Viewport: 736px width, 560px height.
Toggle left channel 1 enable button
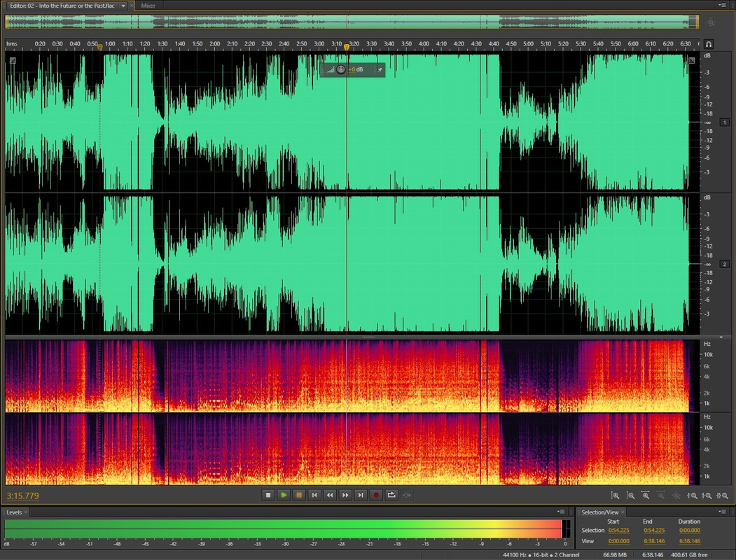pos(724,122)
